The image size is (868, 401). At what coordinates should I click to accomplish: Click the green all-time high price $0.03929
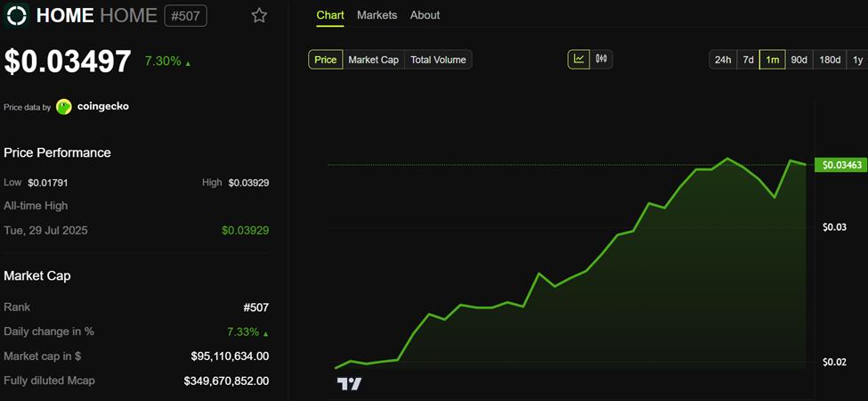[245, 231]
